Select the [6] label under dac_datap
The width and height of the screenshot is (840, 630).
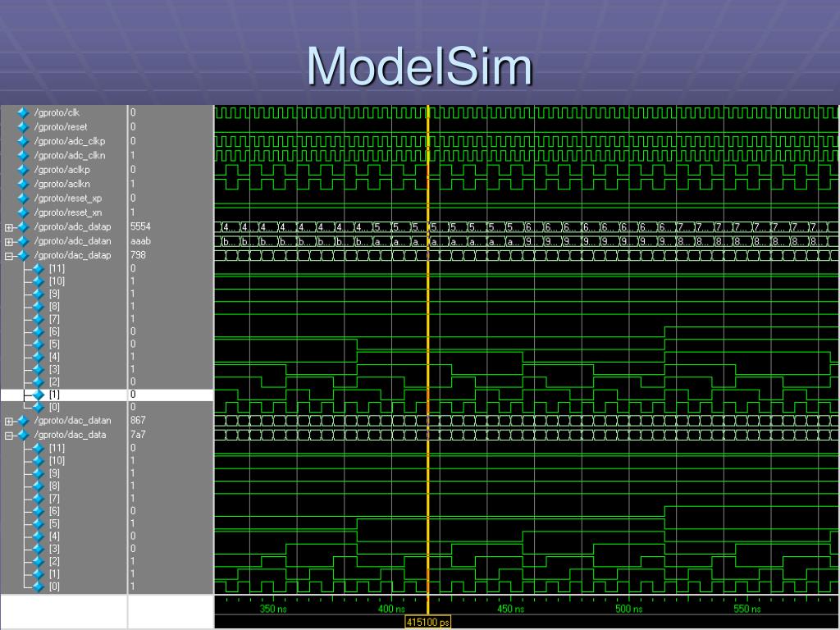coord(54,331)
